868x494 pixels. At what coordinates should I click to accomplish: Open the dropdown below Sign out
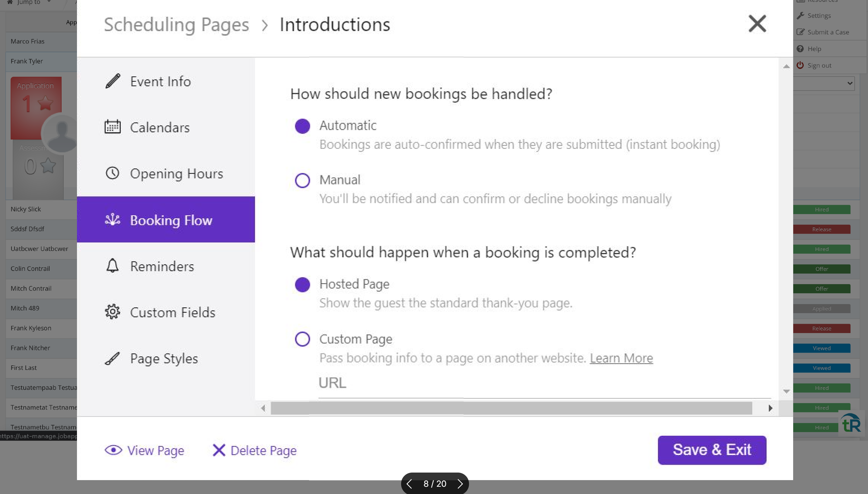point(823,83)
